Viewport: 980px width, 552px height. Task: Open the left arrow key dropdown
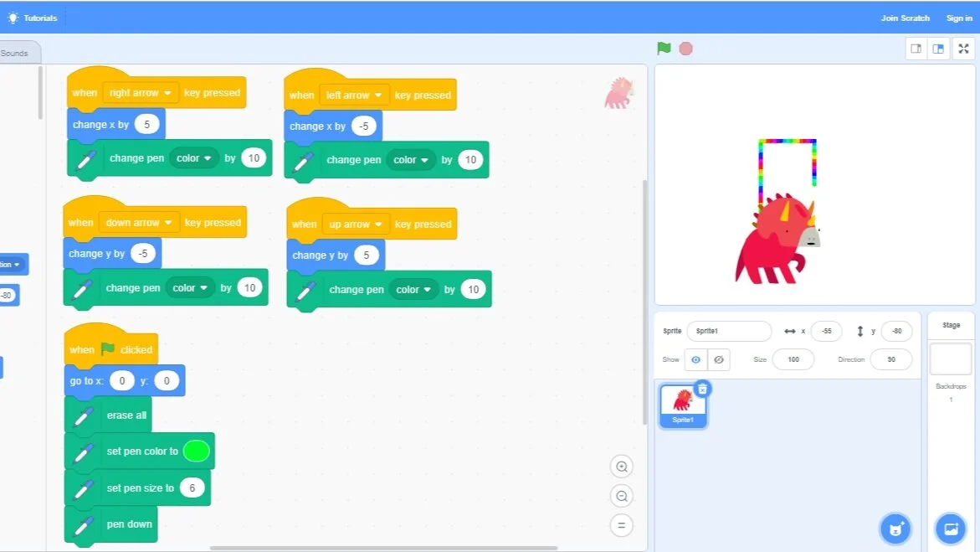tap(354, 95)
